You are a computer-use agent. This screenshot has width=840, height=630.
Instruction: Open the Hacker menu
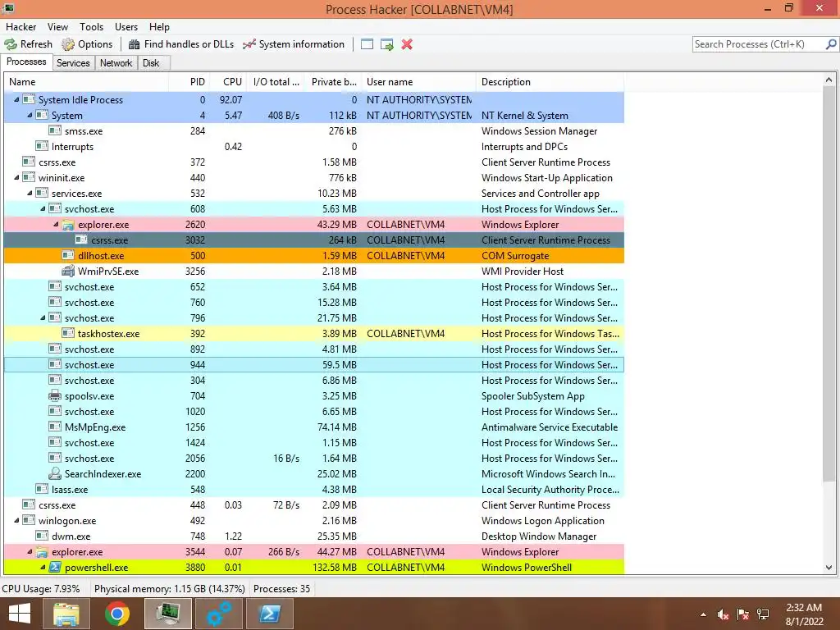coord(21,27)
